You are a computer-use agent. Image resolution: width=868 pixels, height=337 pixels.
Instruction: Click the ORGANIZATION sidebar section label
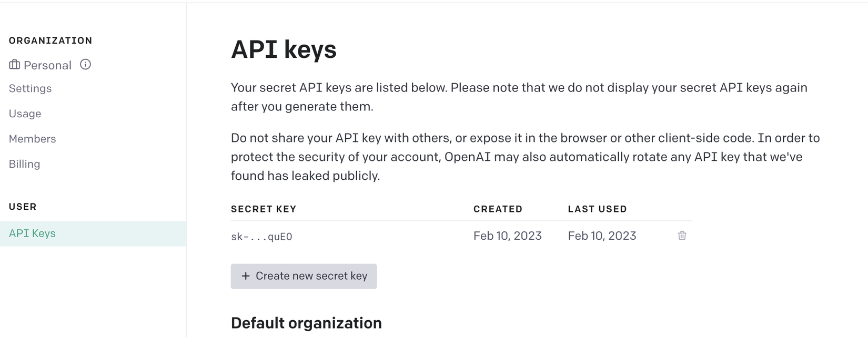pyautogui.click(x=51, y=40)
